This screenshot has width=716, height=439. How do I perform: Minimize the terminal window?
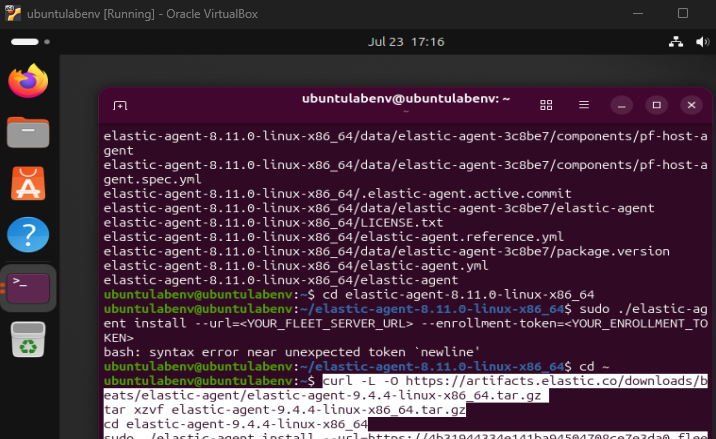pos(621,106)
